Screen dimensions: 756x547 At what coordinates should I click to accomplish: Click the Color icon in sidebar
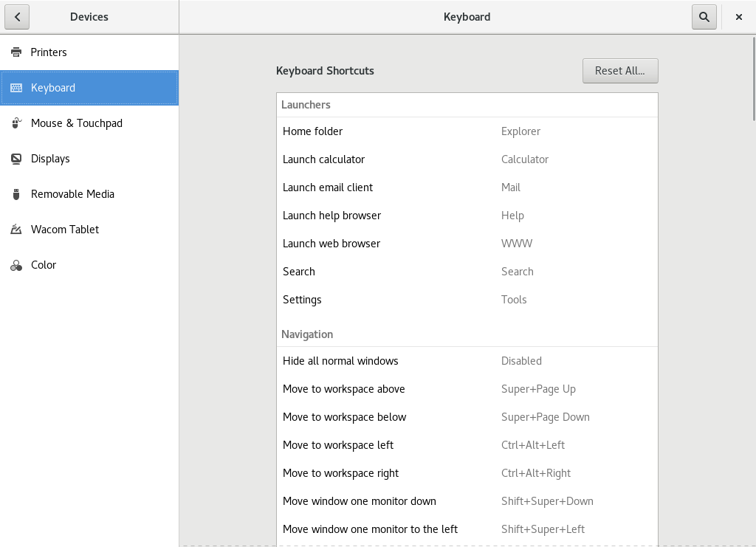16,265
